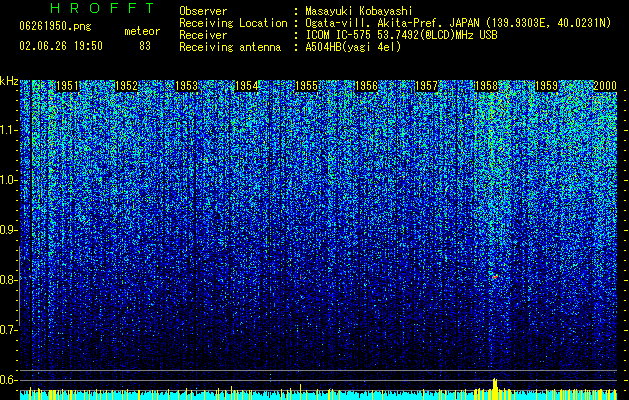Click the gray vertical range bar beside 0.8
The height and width of the screenshot is (400, 629).
(x=19, y=286)
